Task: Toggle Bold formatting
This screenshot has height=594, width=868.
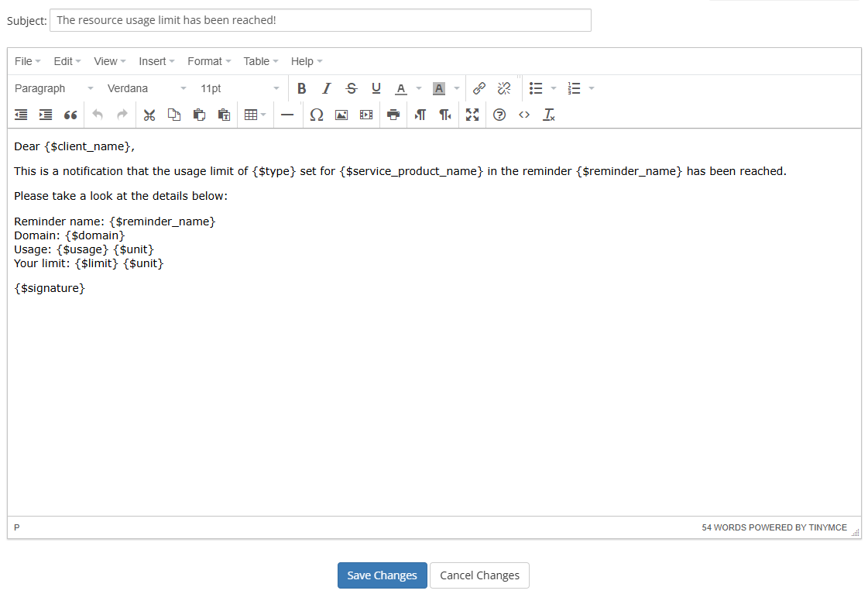Action: (x=302, y=88)
